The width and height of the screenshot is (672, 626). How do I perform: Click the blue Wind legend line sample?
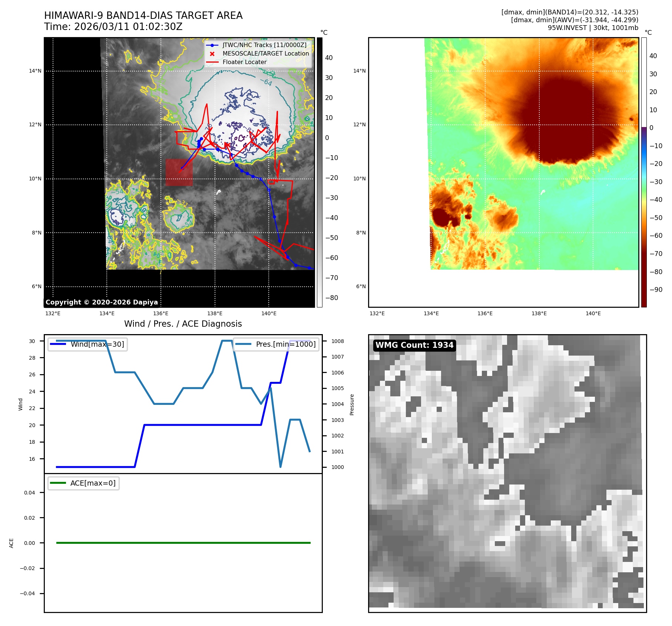(58, 344)
